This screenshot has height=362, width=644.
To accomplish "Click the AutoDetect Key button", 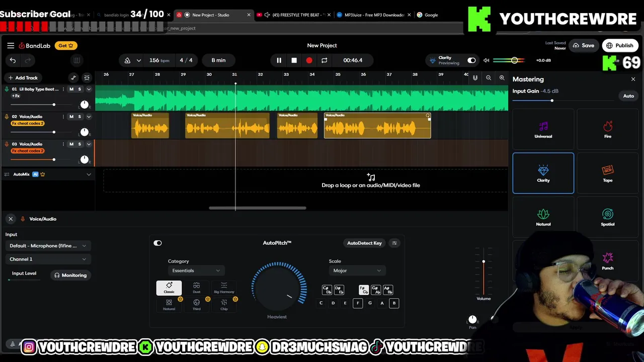I will [364, 243].
